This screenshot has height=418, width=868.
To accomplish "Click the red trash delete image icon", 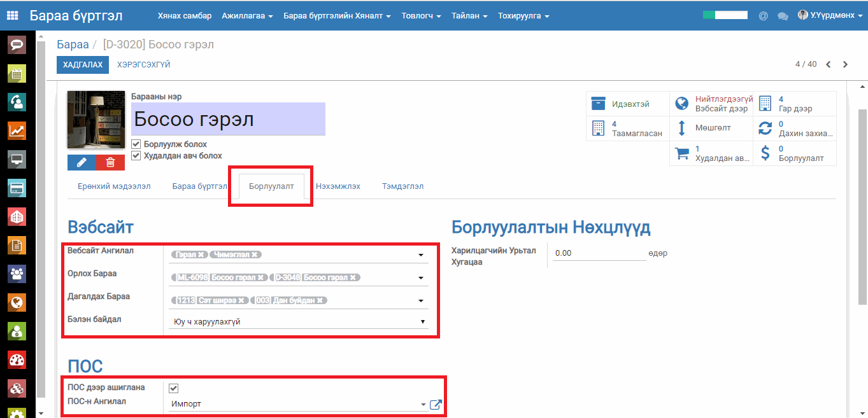I will (x=111, y=162).
